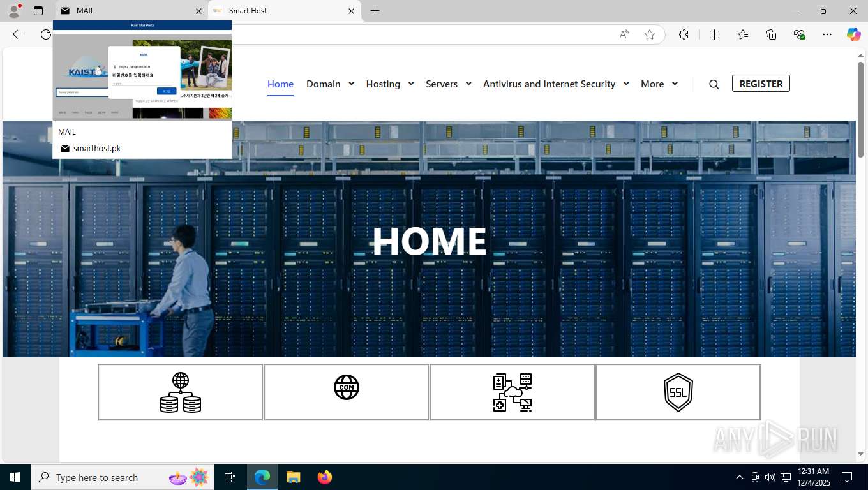The image size is (868, 490).
Task: Open the Copilot icon
Action: tap(853, 34)
